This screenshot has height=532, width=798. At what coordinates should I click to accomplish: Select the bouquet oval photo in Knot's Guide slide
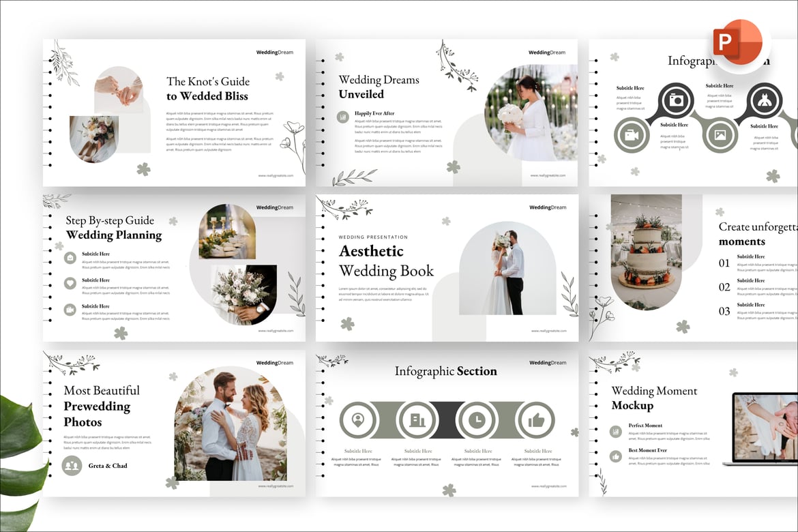94,139
